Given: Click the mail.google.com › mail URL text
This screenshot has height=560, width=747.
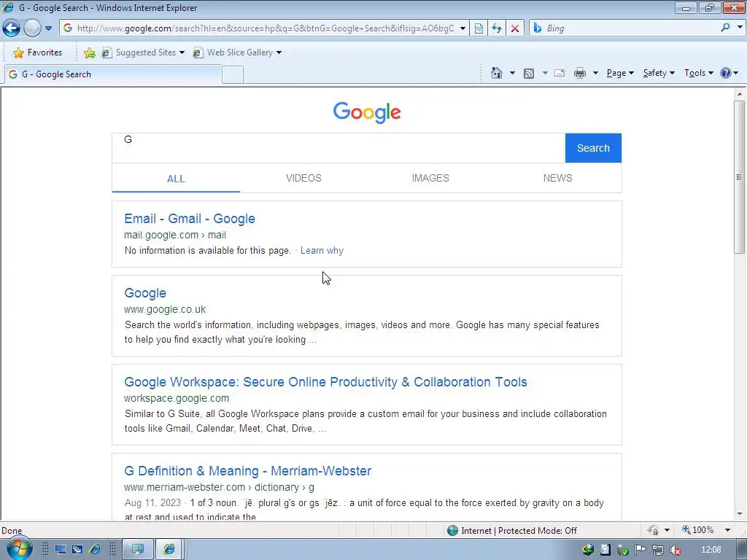Looking at the screenshot, I should pyautogui.click(x=175, y=235).
